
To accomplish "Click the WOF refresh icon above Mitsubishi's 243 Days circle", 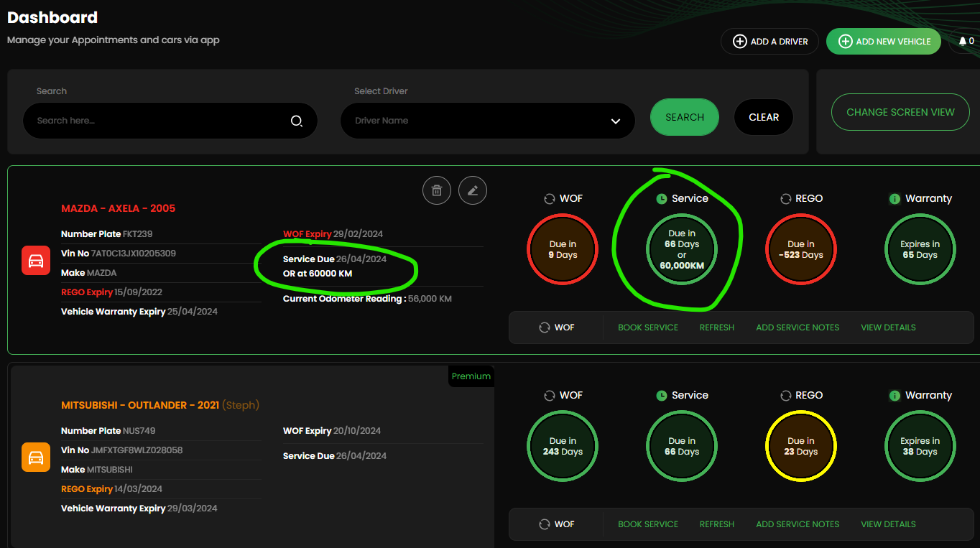I will (x=550, y=396).
